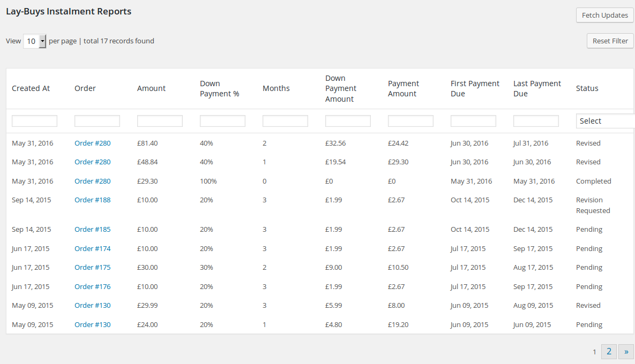Image resolution: width=635 pixels, height=364 pixels.
Task: Click the Jul 31, 2016 last payment date
Action: (x=531, y=143)
